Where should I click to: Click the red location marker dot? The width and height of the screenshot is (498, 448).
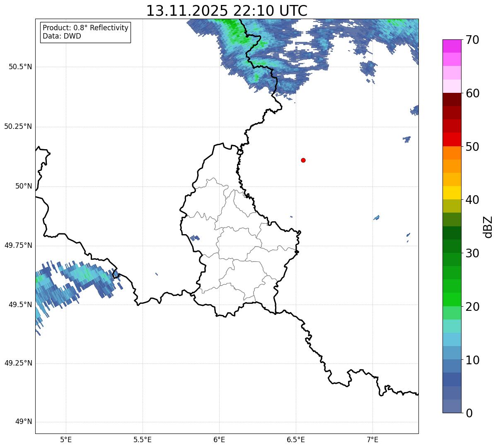point(303,160)
